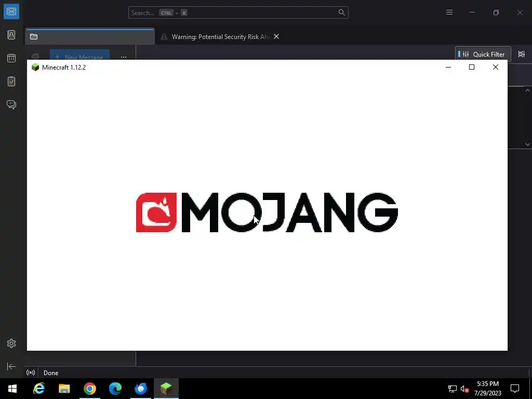Close the Security Risk warning tab

[276, 36]
